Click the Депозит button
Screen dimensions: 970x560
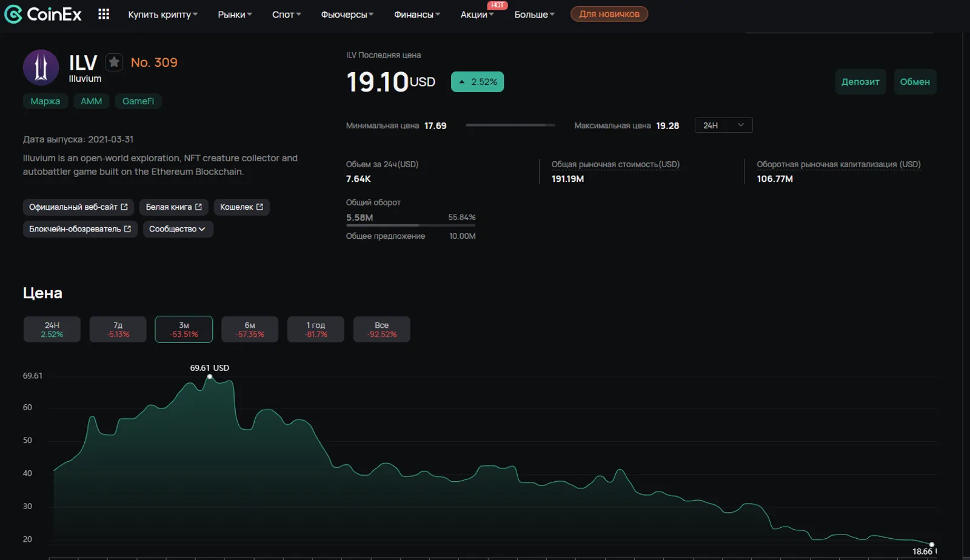coord(860,82)
